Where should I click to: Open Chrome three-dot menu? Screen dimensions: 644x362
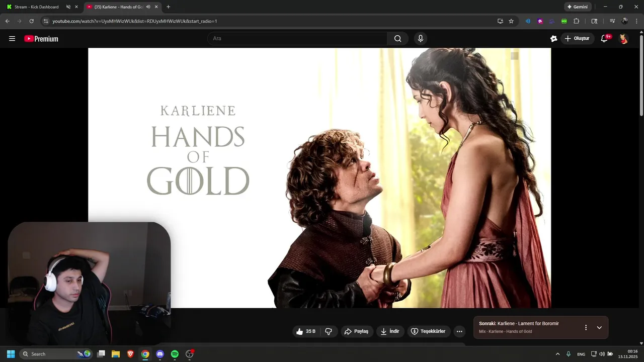[x=636, y=21]
